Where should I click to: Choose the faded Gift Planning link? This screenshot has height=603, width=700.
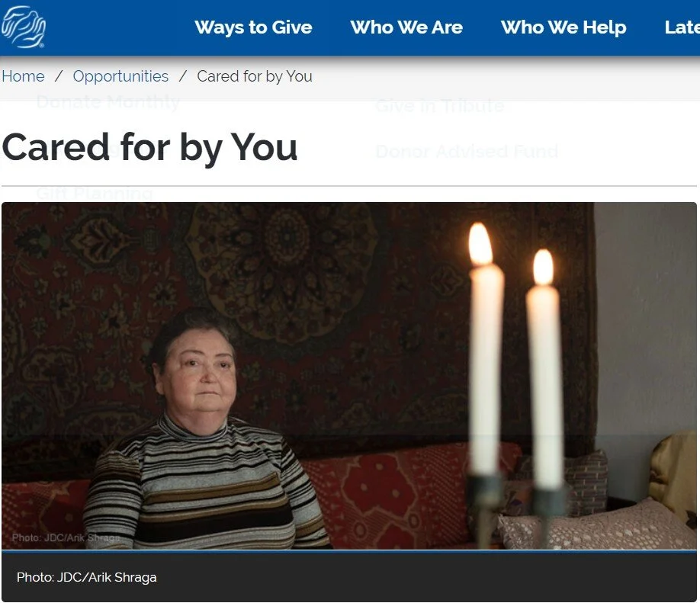95,194
